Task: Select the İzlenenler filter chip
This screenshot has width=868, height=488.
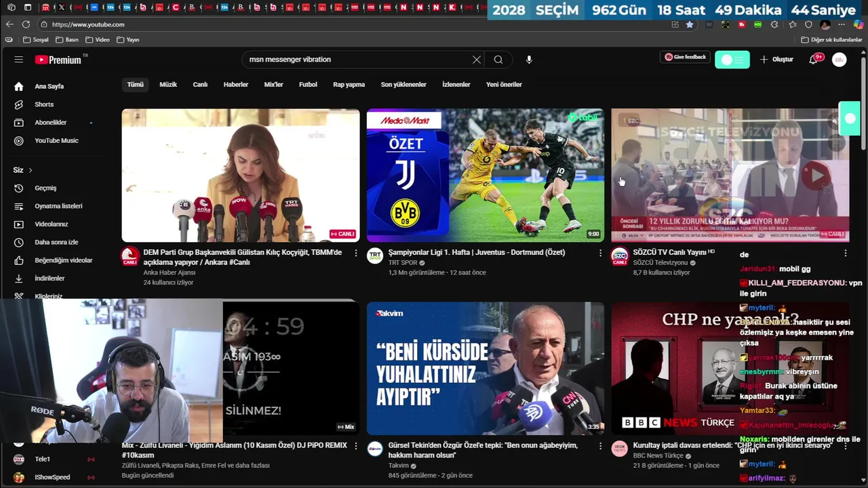Action: [456, 85]
